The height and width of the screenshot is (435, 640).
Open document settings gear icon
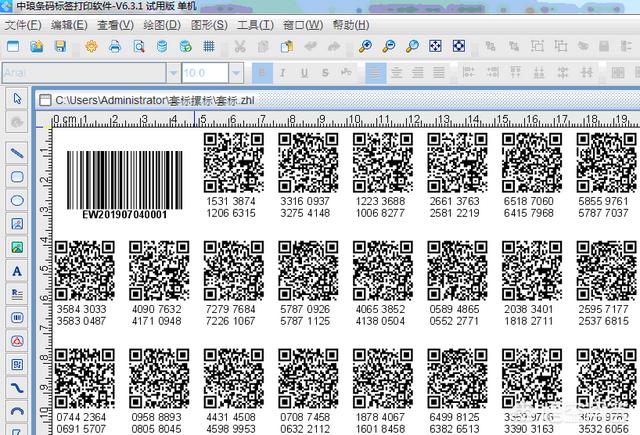91,47
